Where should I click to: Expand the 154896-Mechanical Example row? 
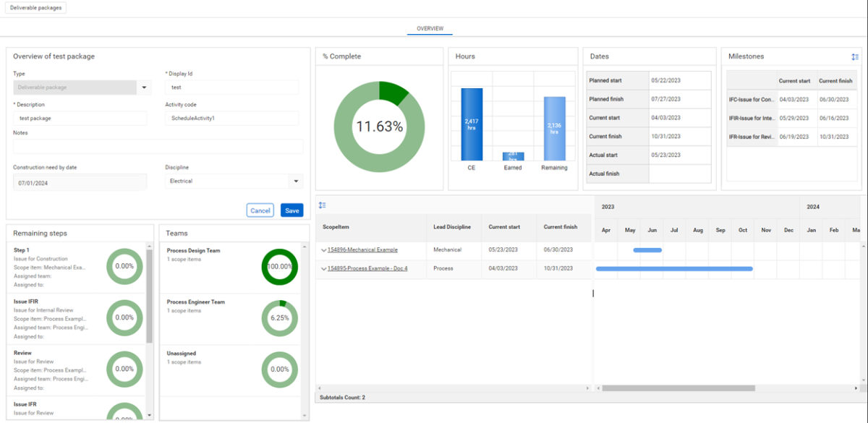click(323, 250)
